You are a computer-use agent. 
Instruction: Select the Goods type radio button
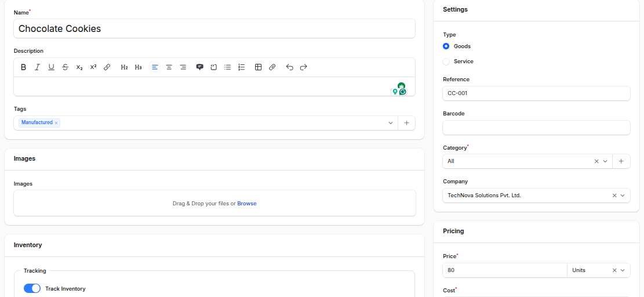pos(446,46)
